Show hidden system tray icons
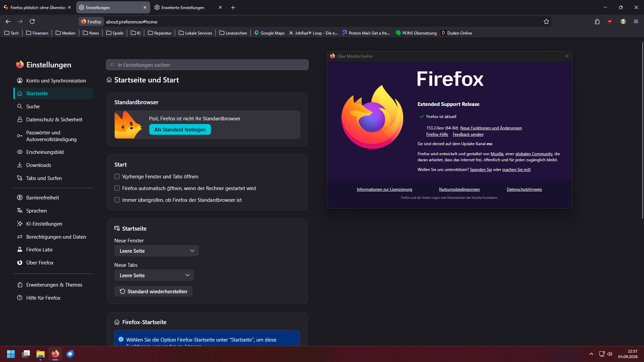The width and height of the screenshot is (644, 362). pos(591,354)
